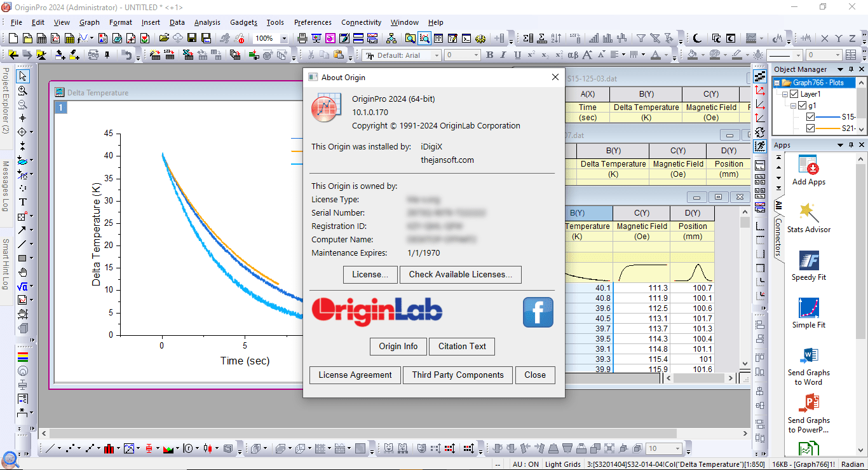
Task: Apply Underline formatting
Action: (x=518, y=55)
